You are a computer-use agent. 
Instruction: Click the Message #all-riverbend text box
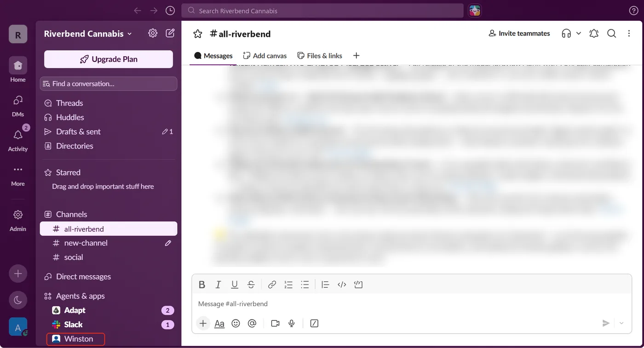[x=412, y=304]
